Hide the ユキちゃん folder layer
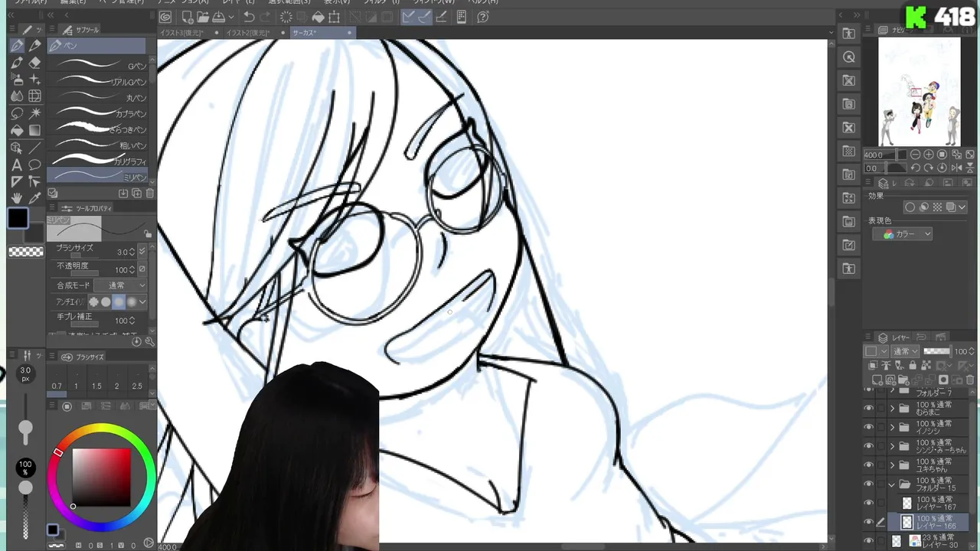 (x=868, y=465)
